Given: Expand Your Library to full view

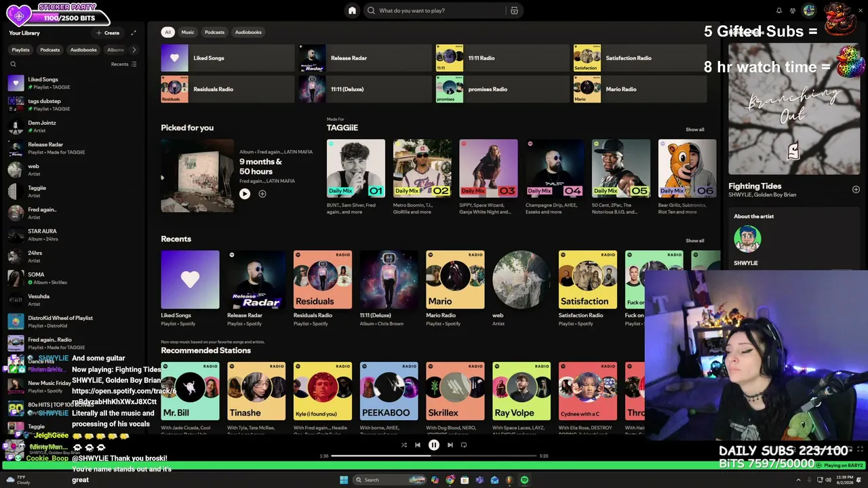Looking at the screenshot, I should coord(134,33).
